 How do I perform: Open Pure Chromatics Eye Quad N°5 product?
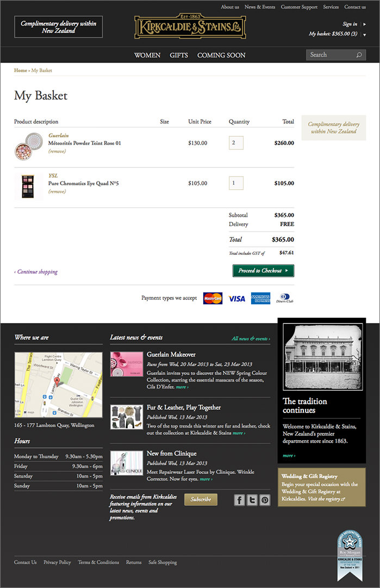(83, 183)
